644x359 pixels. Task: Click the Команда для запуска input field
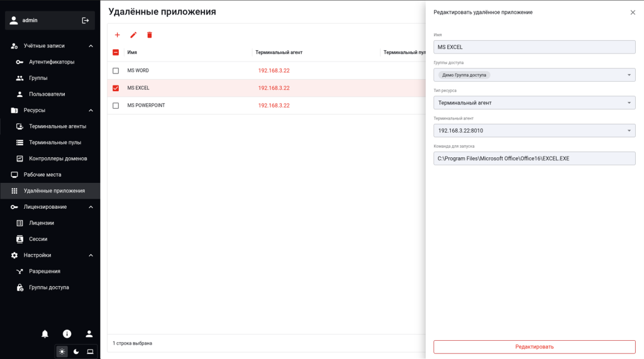click(x=534, y=158)
